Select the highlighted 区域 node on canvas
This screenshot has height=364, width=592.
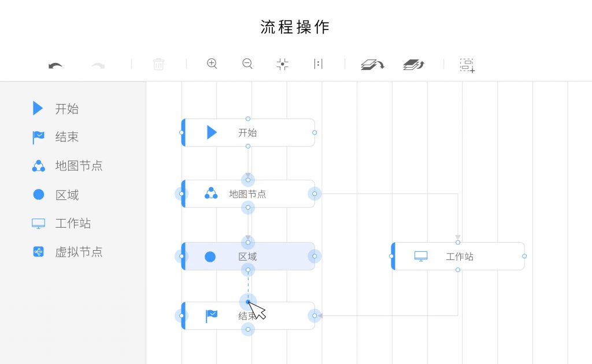point(248,256)
